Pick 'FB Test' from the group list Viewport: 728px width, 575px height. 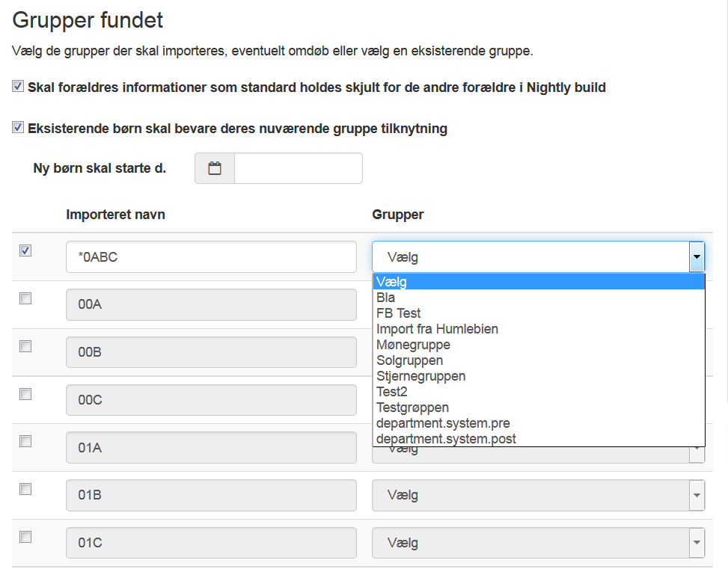539,313
